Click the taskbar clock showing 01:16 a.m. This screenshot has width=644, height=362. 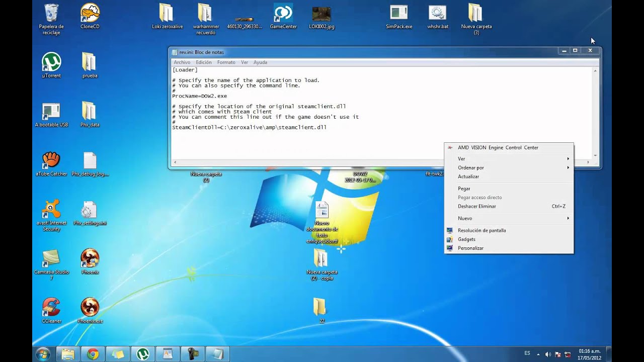[x=589, y=354]
